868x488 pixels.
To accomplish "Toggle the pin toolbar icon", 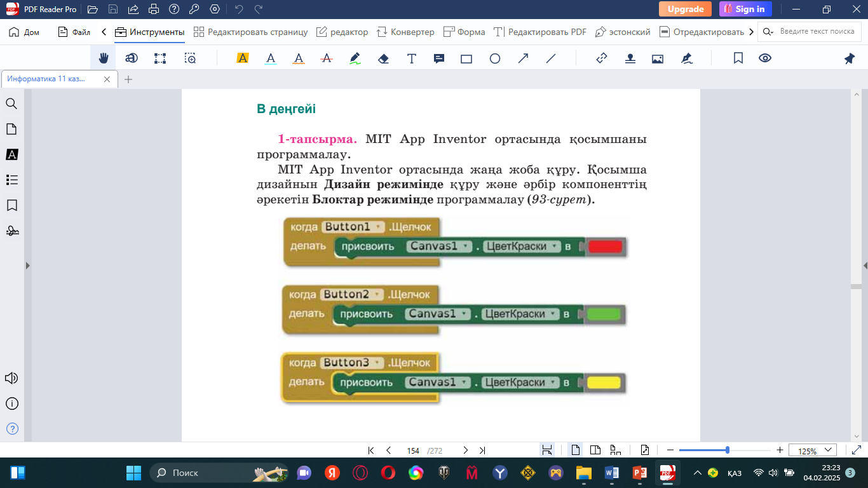I will (x=850, y=58).
